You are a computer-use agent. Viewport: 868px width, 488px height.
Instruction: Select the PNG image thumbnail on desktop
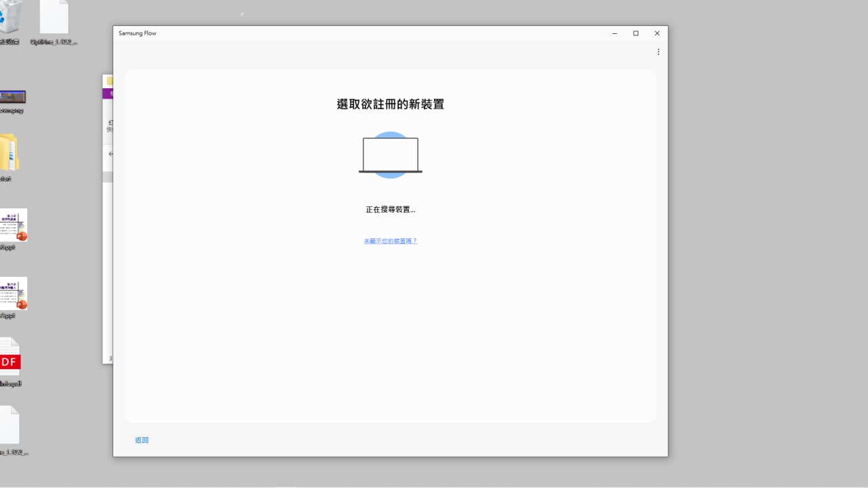[x=12, y=97]
